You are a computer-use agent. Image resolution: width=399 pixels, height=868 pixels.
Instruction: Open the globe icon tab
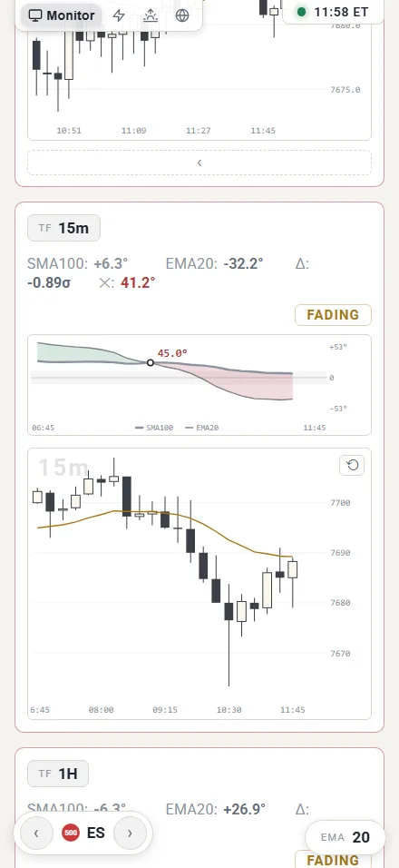pyautogui.click(x=181, y=15)
